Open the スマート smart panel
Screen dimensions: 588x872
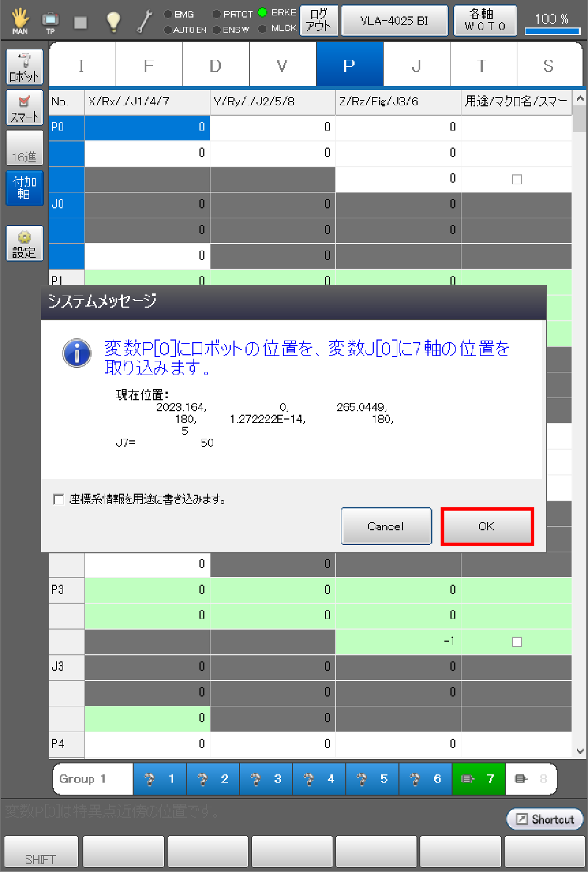(x=24, y=107)
